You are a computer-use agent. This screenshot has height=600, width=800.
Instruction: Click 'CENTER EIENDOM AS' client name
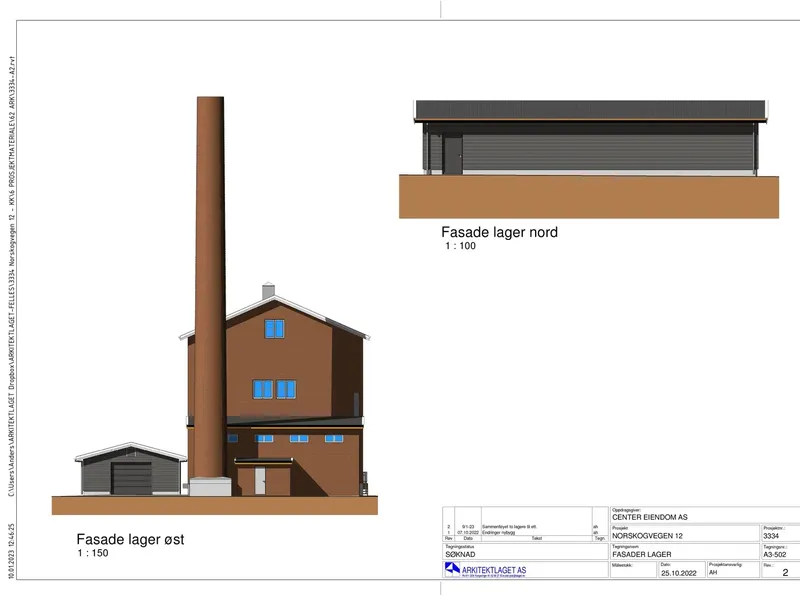[649, 517]
